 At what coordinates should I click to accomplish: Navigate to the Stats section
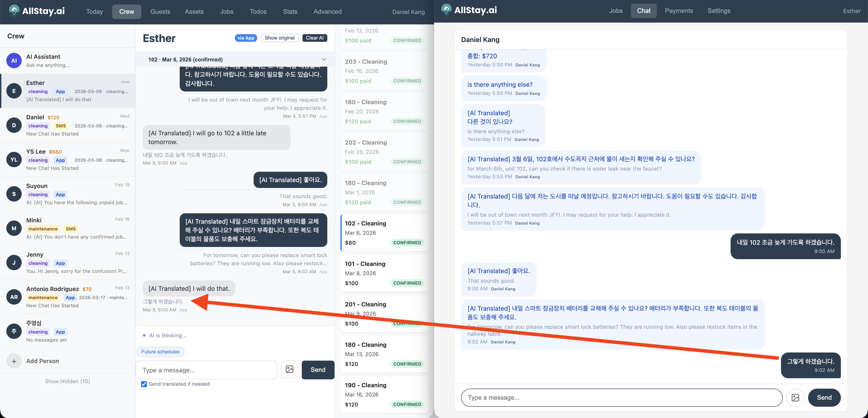pos(290,11)
